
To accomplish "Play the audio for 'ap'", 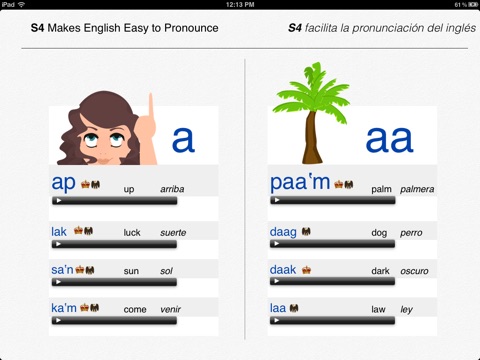I will 59,201.
